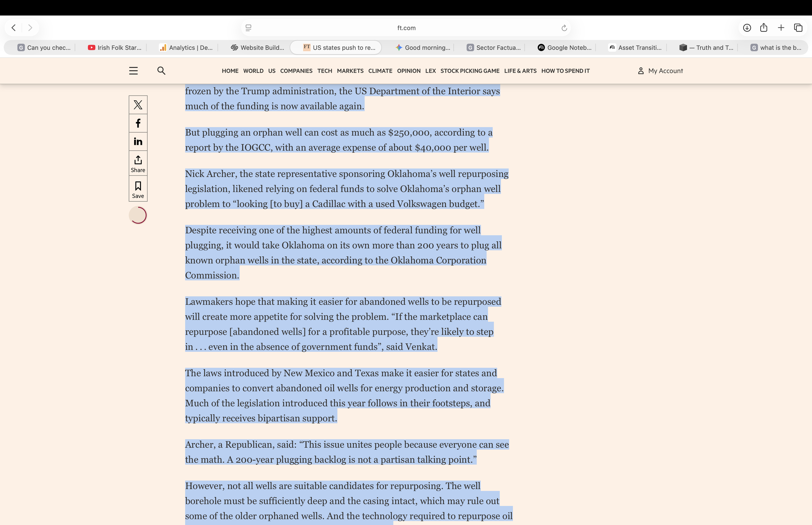Image resolution: width=812 pixels, height=525 pixels.
Task: Share the article on Facebook
Action: [138, 123]
